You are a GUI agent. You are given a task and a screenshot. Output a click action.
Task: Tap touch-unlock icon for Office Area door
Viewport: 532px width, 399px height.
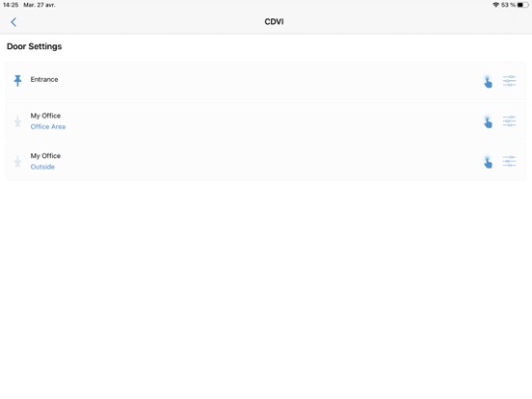488,121
